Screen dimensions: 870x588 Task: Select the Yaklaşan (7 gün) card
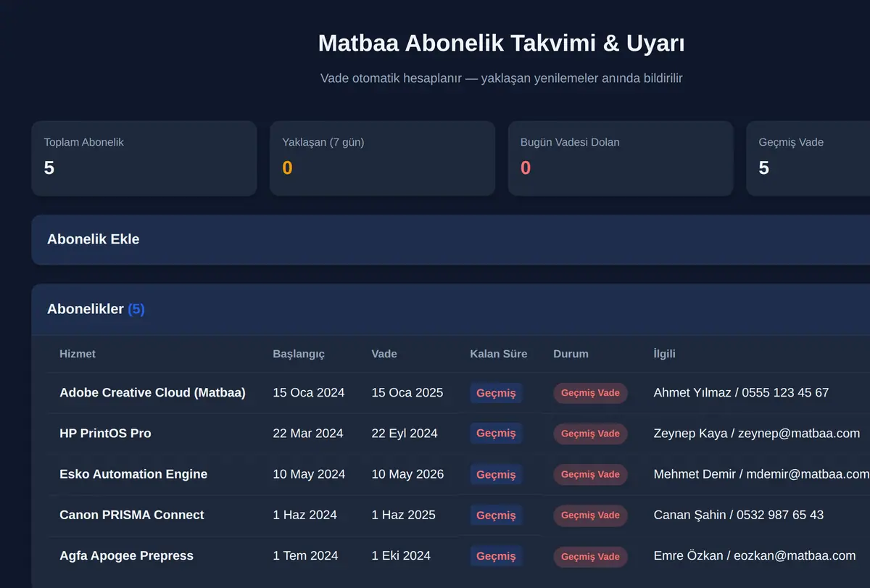382,158
